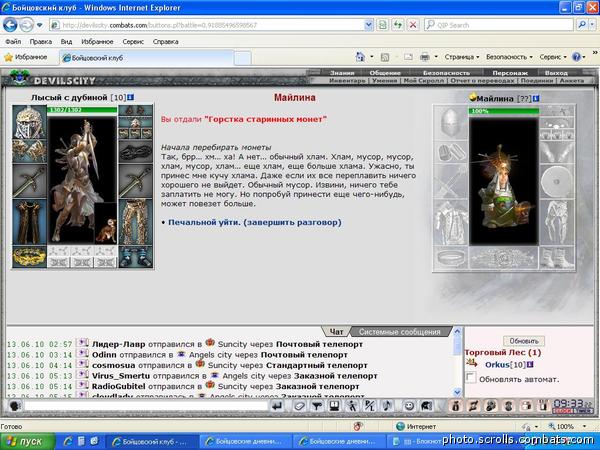The image size is (600, 450).
Task: Click the private message icon beside Orkus
Action: click(x=472, y=363)
